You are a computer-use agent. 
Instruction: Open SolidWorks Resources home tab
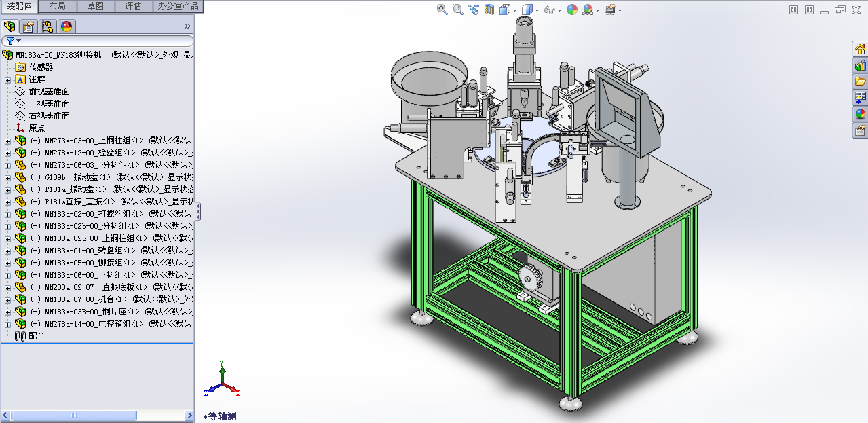coord(861,49)
